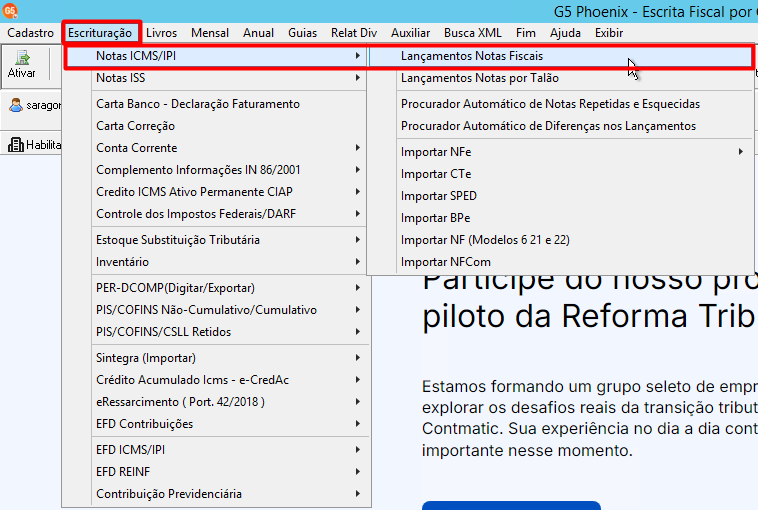Expand Complemento Informações IN 86/2001

click(216, 170)
